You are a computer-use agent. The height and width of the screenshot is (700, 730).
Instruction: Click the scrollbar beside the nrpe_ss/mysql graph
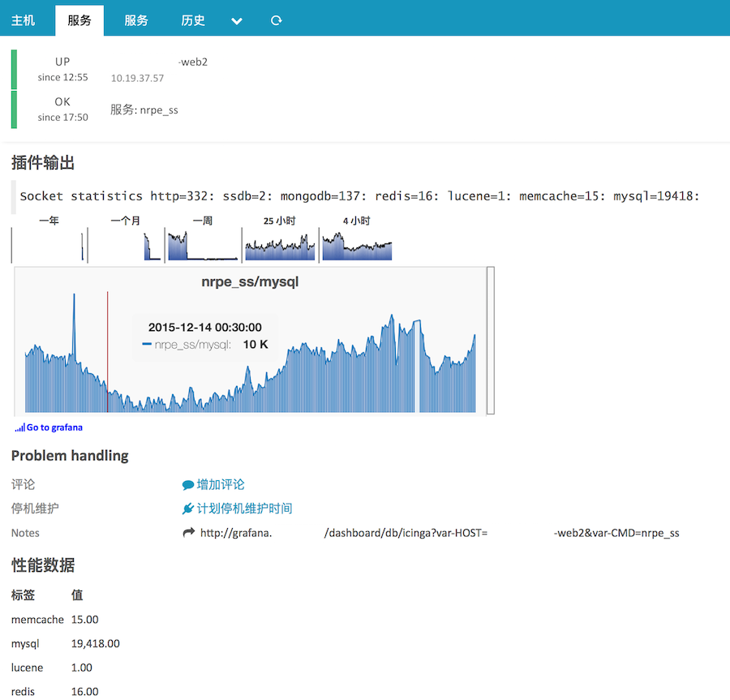(x=490, y=341)
